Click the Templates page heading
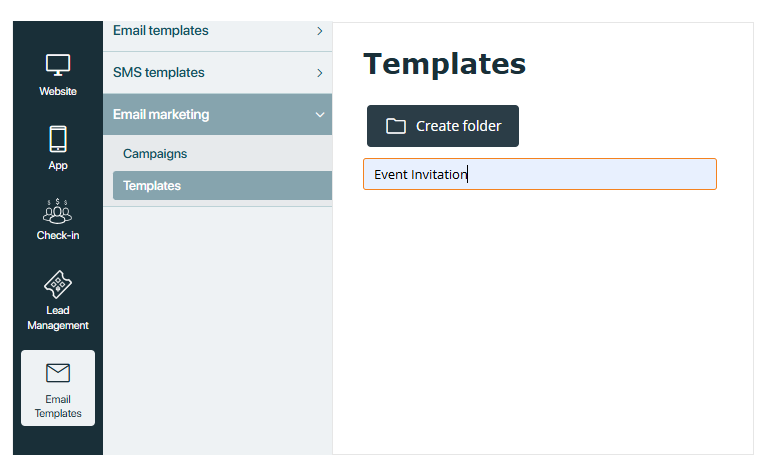Viewport: 773px width, 473px height. [445, 64]
